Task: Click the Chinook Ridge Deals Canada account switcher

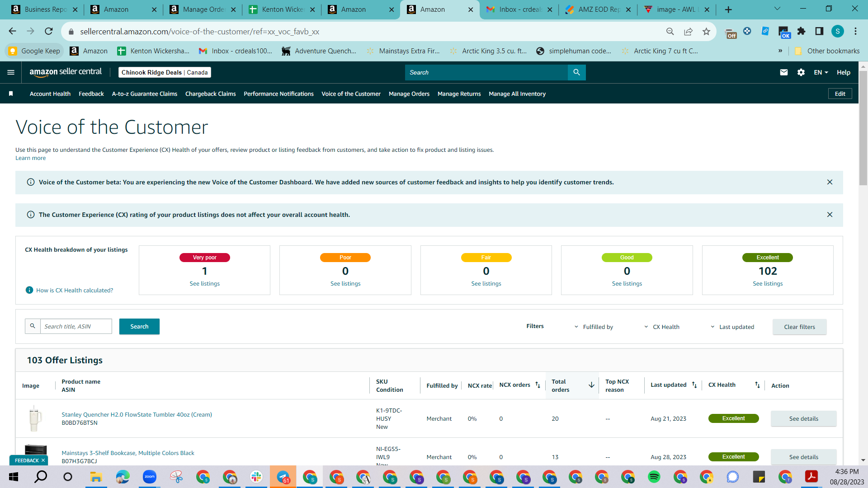Action: [x=165, y=72]
